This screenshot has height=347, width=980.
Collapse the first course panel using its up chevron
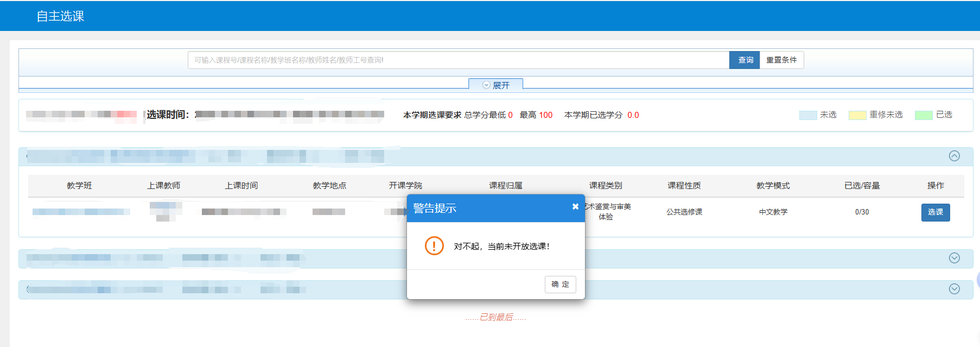pos(954,156)
